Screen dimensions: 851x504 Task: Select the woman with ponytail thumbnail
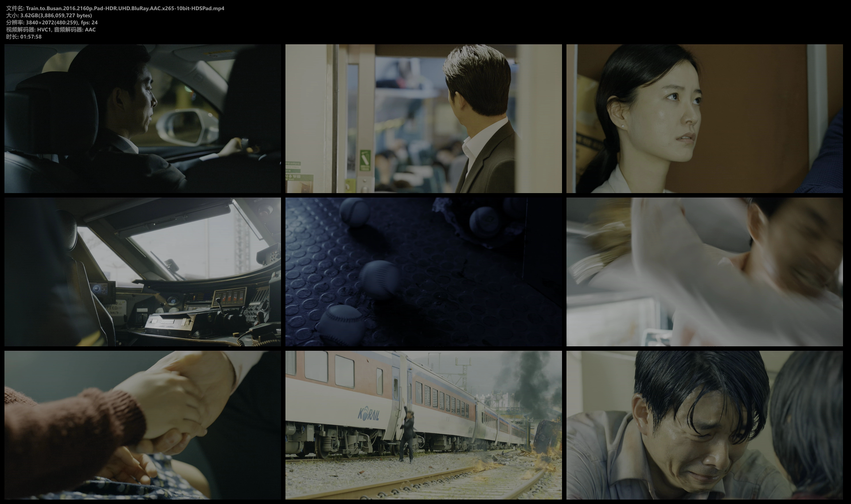click(704, 118)
